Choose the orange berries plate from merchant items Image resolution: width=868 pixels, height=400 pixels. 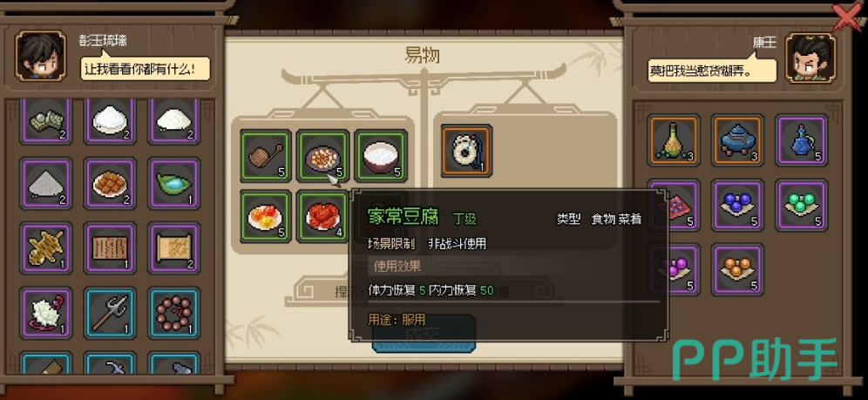click(x=737, y=269)
